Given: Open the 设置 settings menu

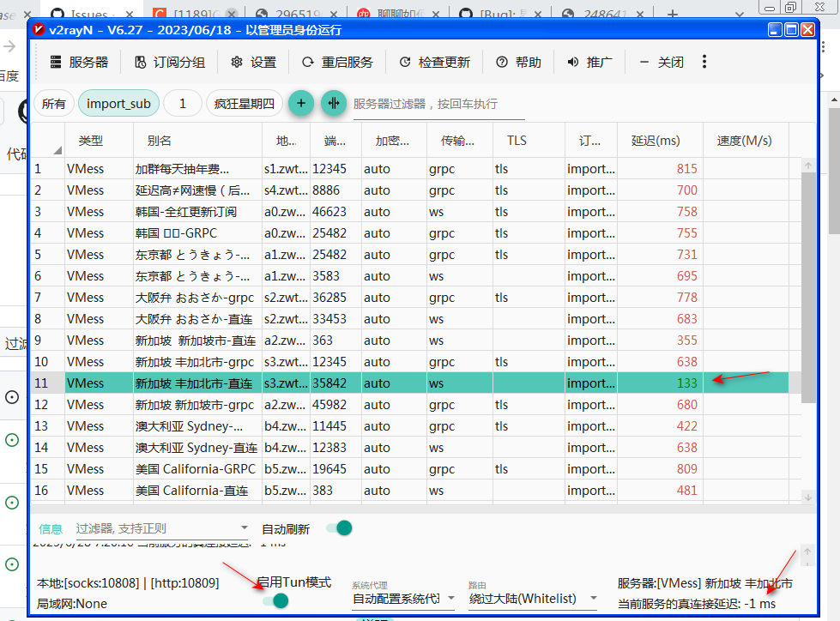Looking at the screenshot, I should pos(253,62).
